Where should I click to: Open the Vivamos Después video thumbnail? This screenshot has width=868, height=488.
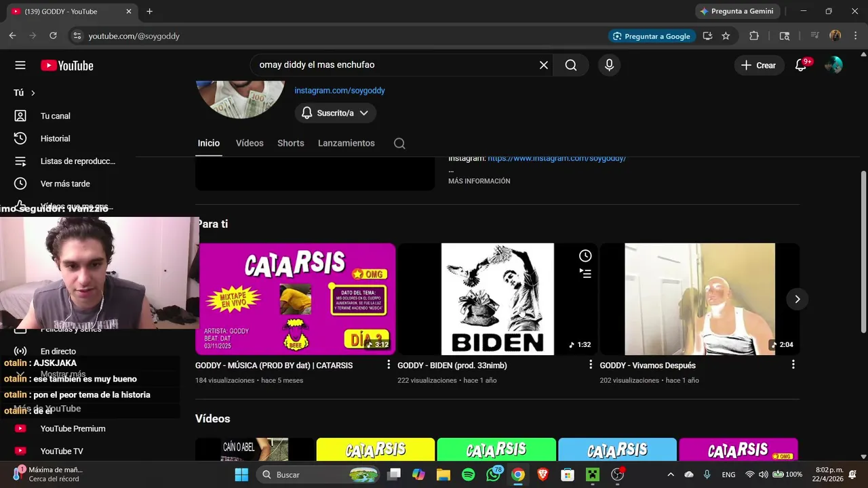point(700,299)
